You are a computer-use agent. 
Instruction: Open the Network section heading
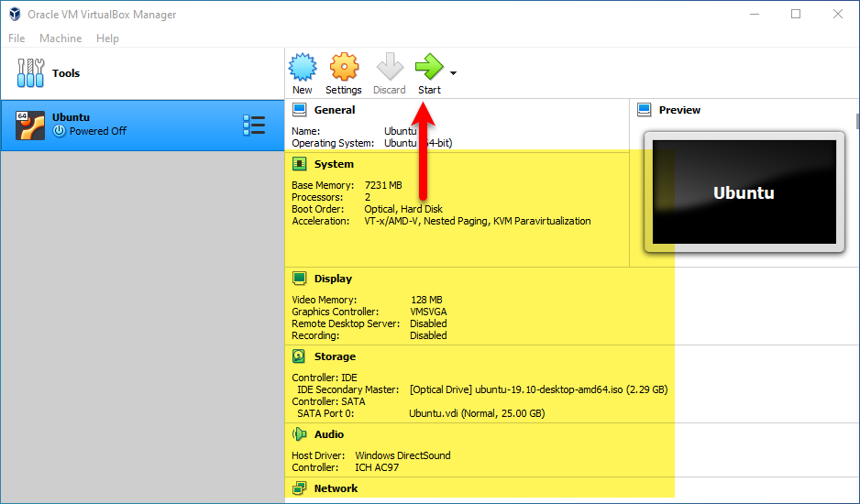coord(336,488)
